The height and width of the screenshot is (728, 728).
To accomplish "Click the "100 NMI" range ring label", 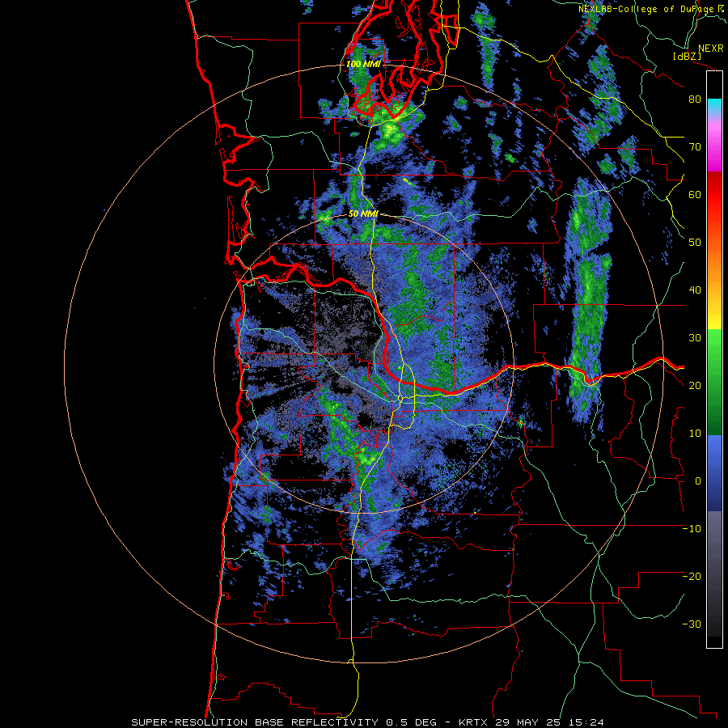I will pos(363,64).
